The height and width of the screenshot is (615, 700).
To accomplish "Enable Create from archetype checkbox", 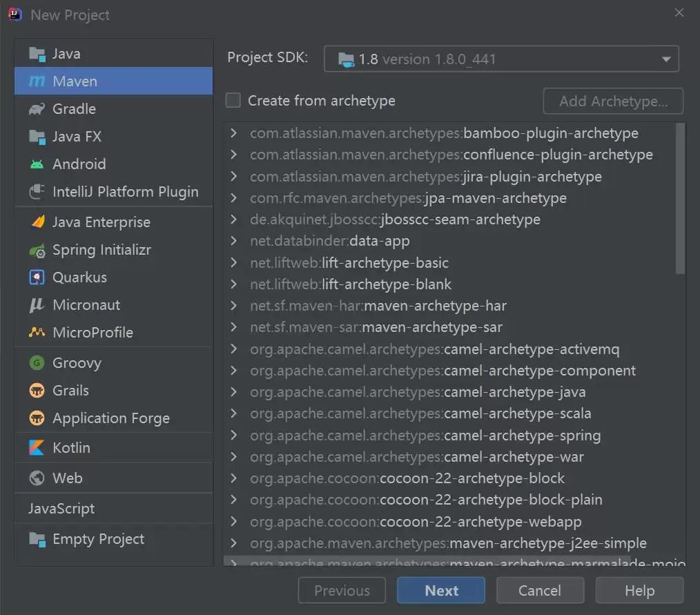I will coord(233,100).
